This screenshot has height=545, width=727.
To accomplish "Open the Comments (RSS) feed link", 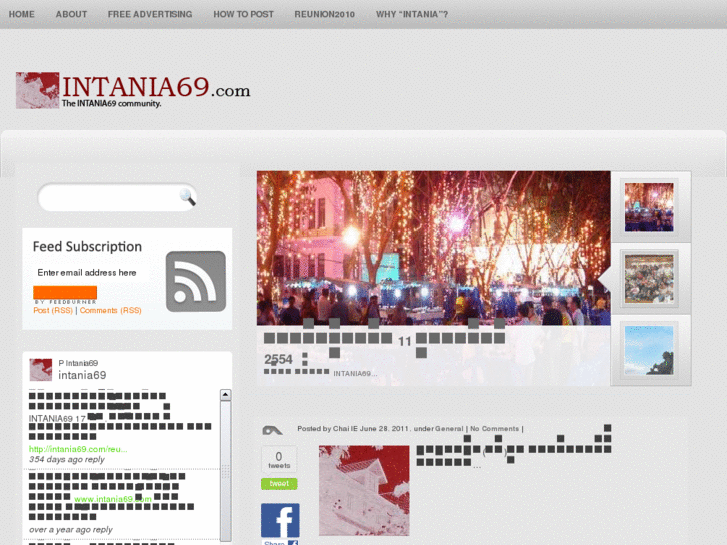I will tap(110, 310).
